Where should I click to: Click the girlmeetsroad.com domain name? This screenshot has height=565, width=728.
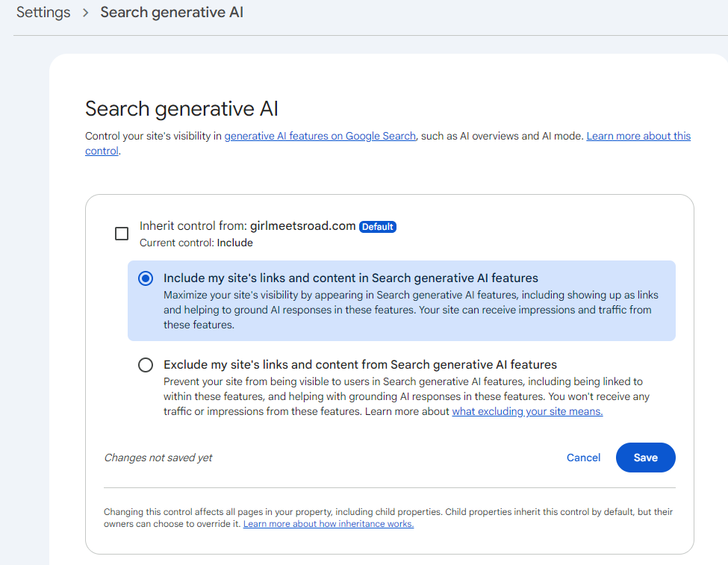click(x=302, y=226)
